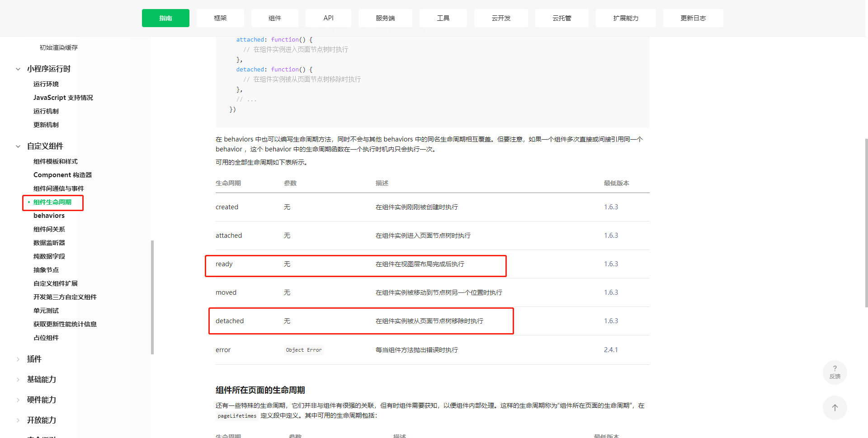Screen dimensions: 868x438
Task: Expand the 基础能力 section chevron
Action: pyautogui.click(x=18, y=380)
